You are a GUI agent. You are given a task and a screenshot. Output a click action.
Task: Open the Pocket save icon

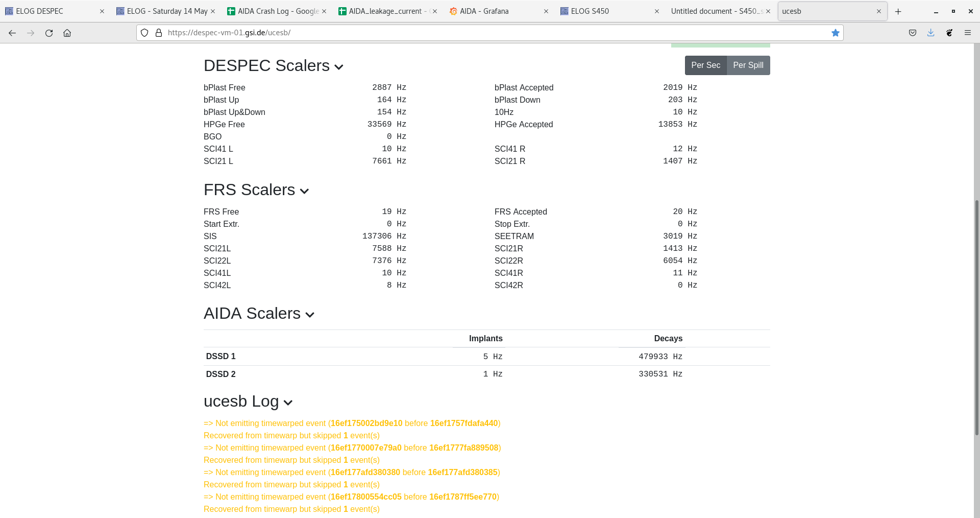pyautogui.click(x=913, y=33)
